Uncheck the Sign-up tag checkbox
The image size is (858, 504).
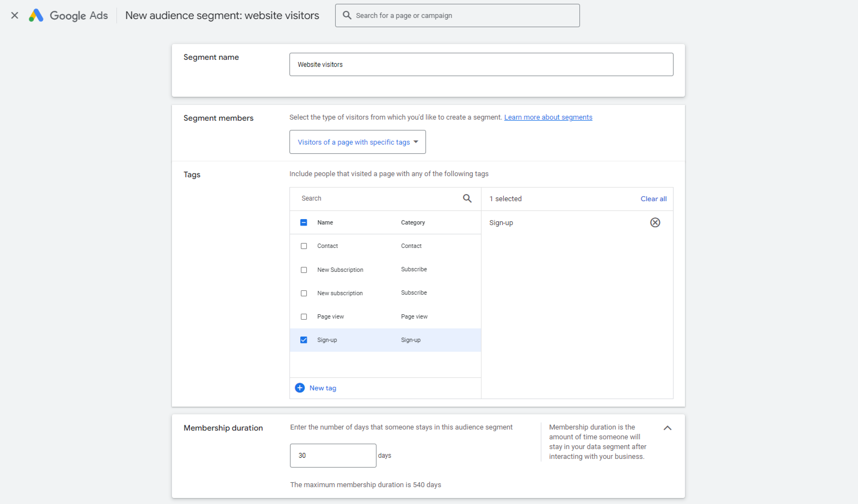coord(304,340)
